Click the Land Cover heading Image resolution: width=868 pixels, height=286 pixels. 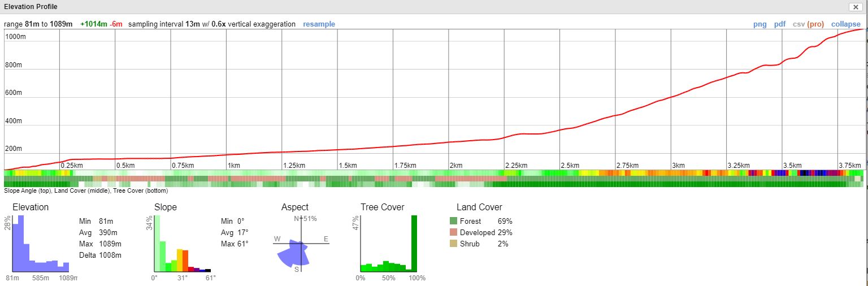pos(479,207)
